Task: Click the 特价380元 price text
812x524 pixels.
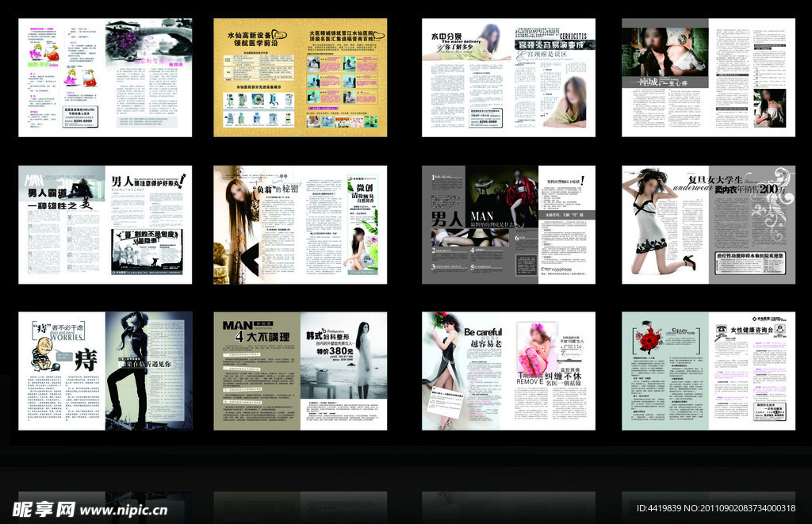Action: point(335,350)
